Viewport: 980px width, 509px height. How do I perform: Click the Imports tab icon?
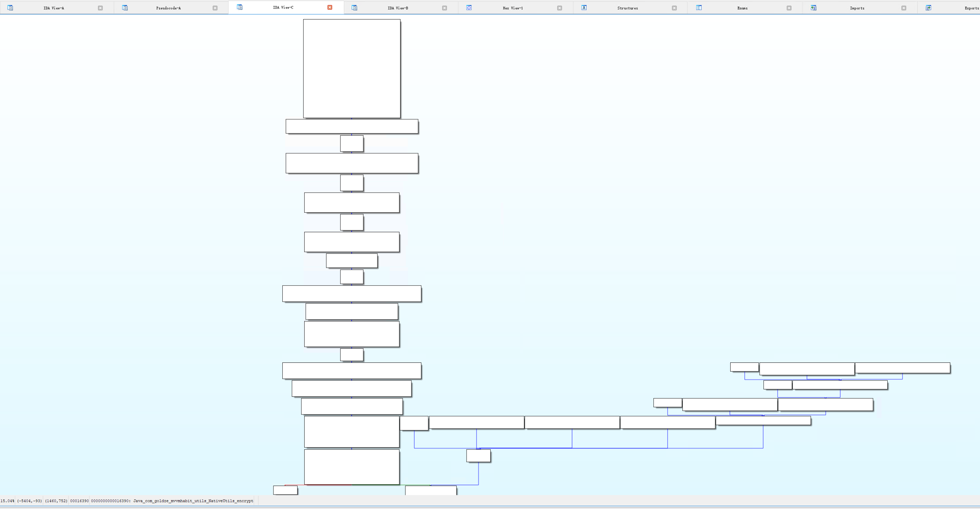tap(813, 8)
